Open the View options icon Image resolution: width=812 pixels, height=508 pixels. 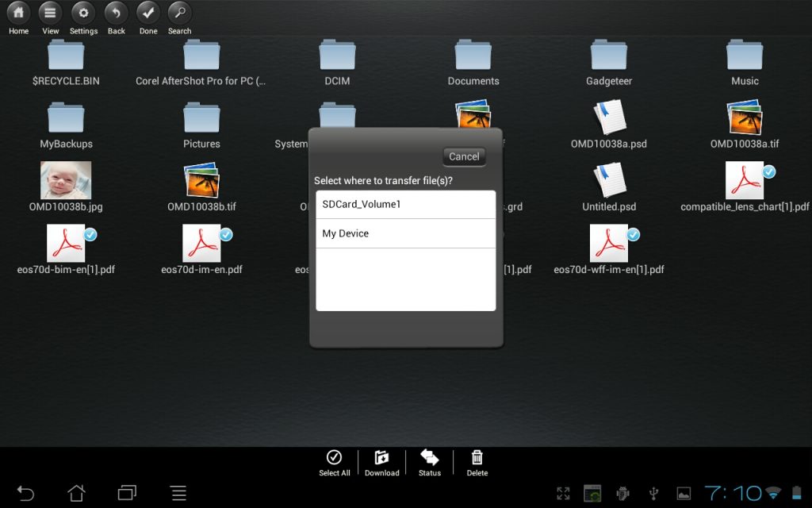click(51, 13)
